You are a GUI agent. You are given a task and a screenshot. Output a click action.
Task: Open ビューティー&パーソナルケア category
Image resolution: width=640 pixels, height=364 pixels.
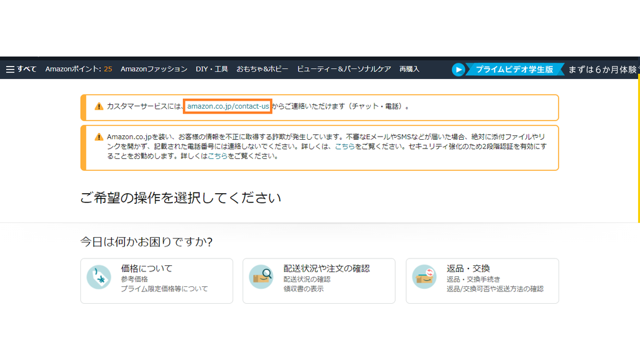pos(343,70)
